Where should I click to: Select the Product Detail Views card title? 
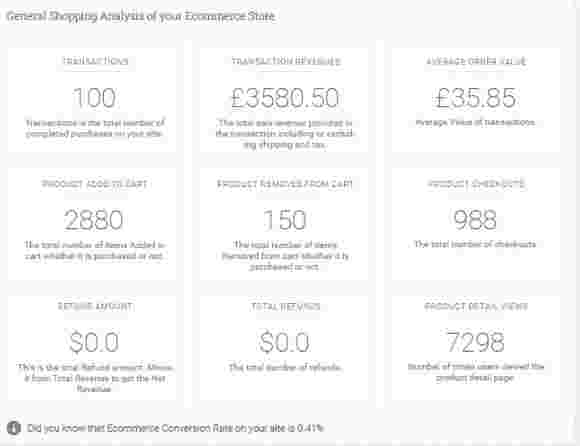(476, 306)
